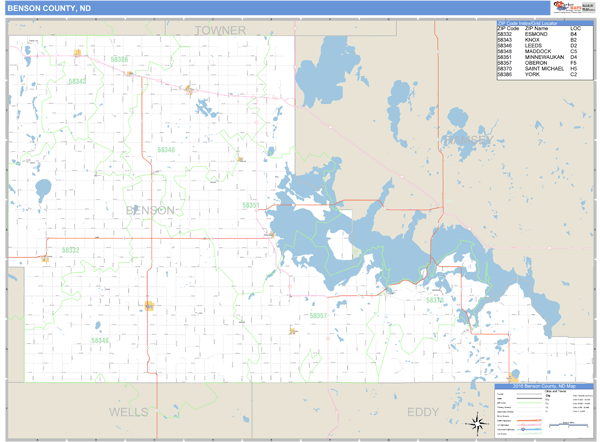Click the TOWNER county label
Viewport: 600px width, 442px height.
pos(221,31)
